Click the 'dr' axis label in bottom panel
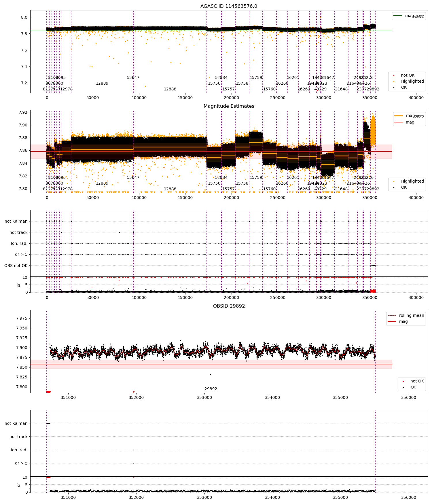 point(18,485)
